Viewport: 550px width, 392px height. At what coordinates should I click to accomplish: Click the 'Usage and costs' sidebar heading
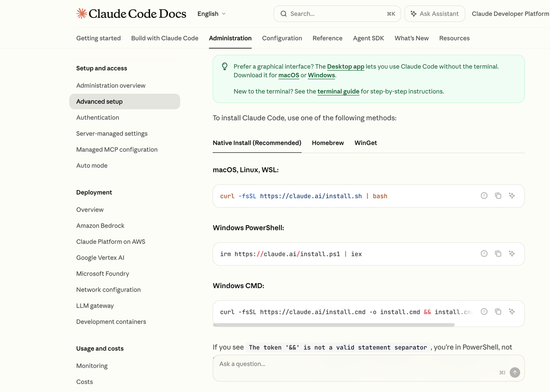tap(100, 349)
